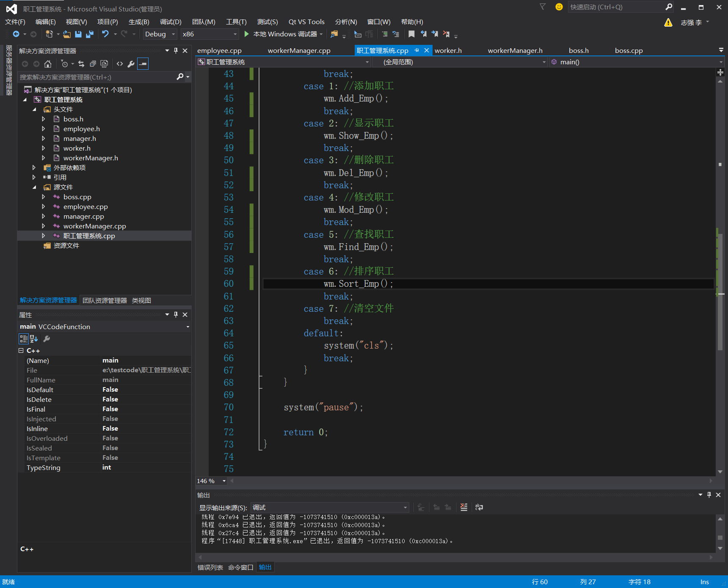Click the notifications filter flag icon

pyautogui.click(x=543, y=7)
